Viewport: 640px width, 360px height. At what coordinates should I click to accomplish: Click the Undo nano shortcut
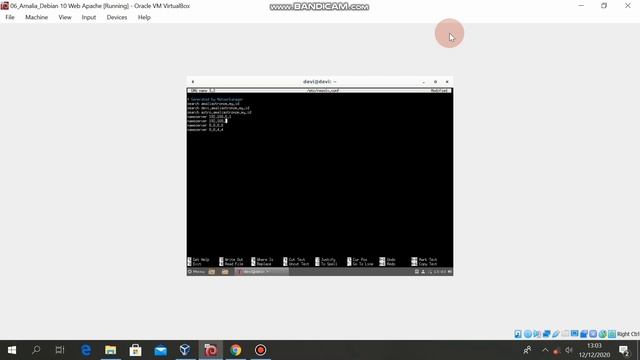388,260
